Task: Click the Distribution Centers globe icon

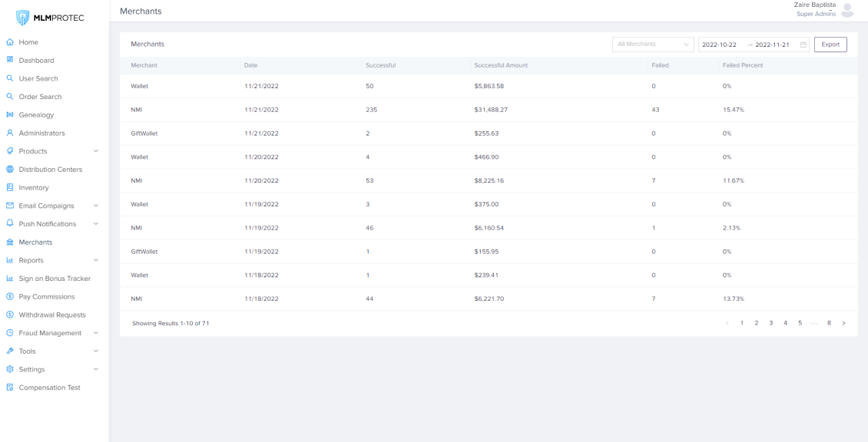Action: click(x=10, y=170)
